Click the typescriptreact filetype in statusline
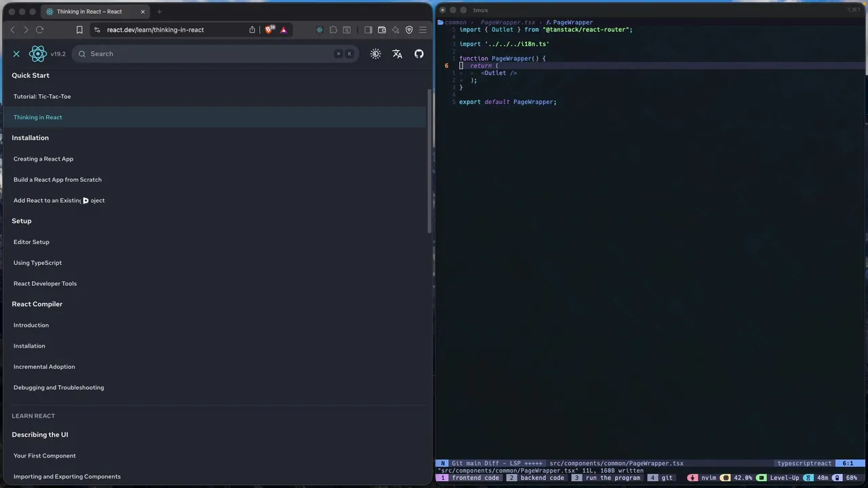 pyautogui.click(x=804, y=464)
